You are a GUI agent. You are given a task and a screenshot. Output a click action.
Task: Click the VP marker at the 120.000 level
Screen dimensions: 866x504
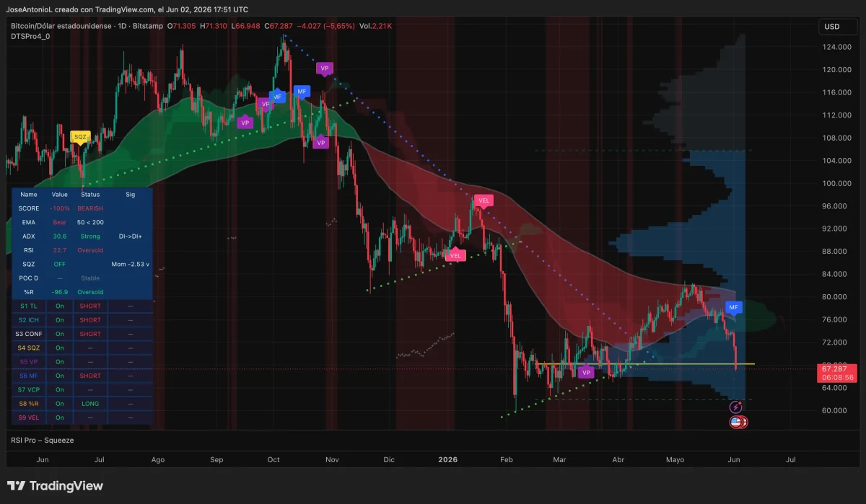[325, 68]
